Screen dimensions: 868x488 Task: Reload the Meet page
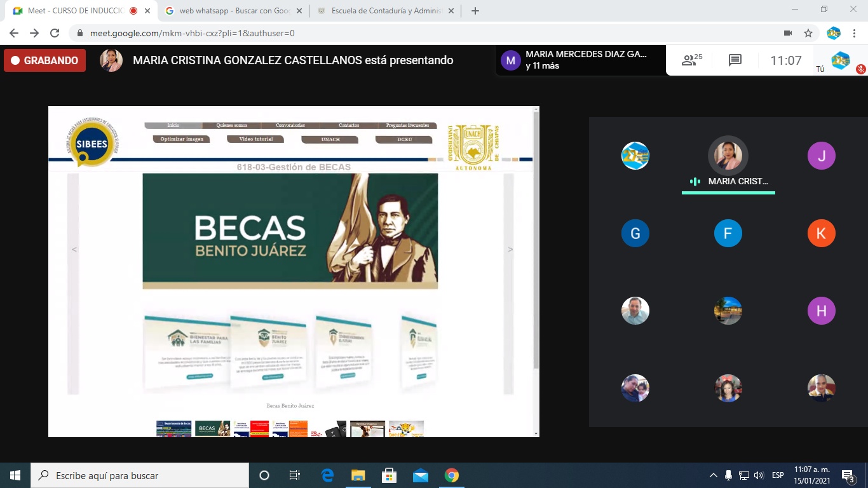pos(55,33)
